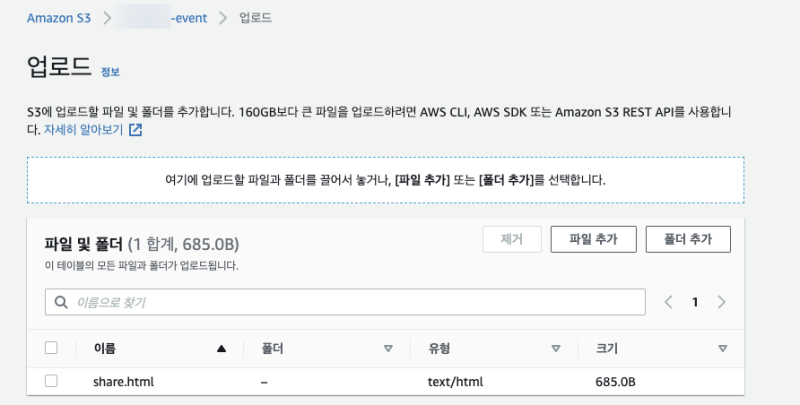The height and width of the screenshot is (405, 800).
Task: Go to the previous page with left chevron
Action: coord(669,302)
